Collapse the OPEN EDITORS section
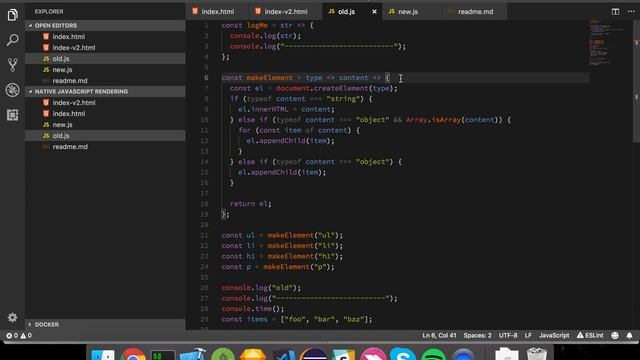This screenshot has width=640, height=360. pyautogui.click(x=105, y=25)
